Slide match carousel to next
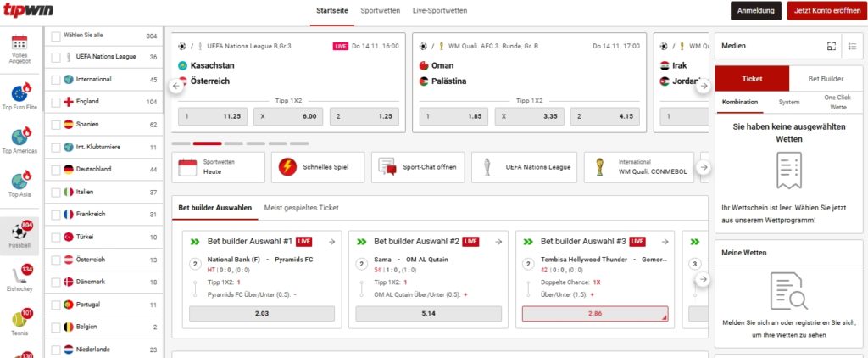This screenshot has height=358, width=868. pyautogui.click(x=704, y=86)
